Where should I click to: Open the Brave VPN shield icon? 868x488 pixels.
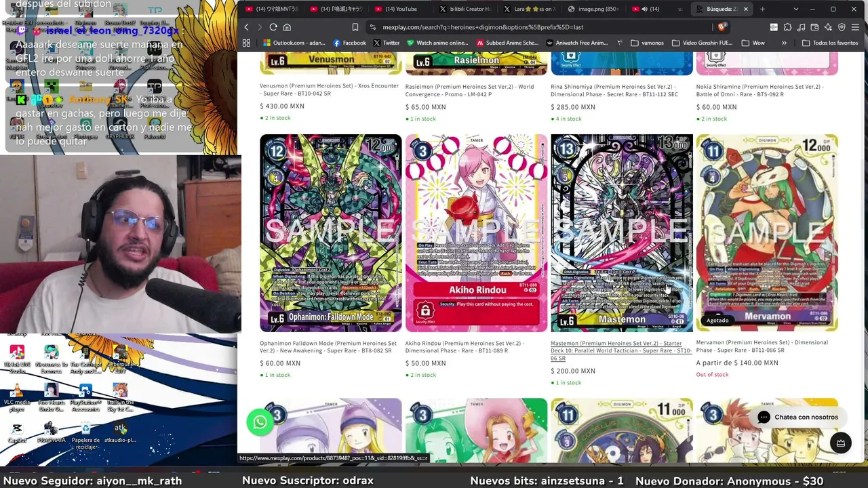pos(842,27)
